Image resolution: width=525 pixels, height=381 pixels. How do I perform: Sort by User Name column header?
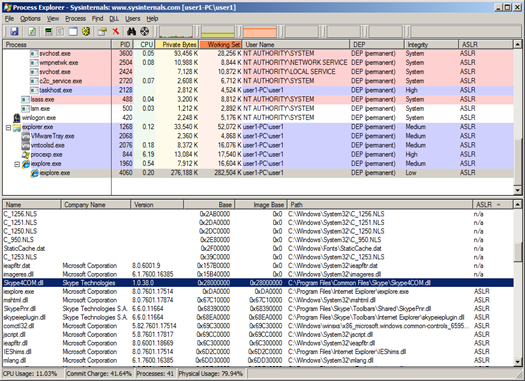tap(296, 45)
